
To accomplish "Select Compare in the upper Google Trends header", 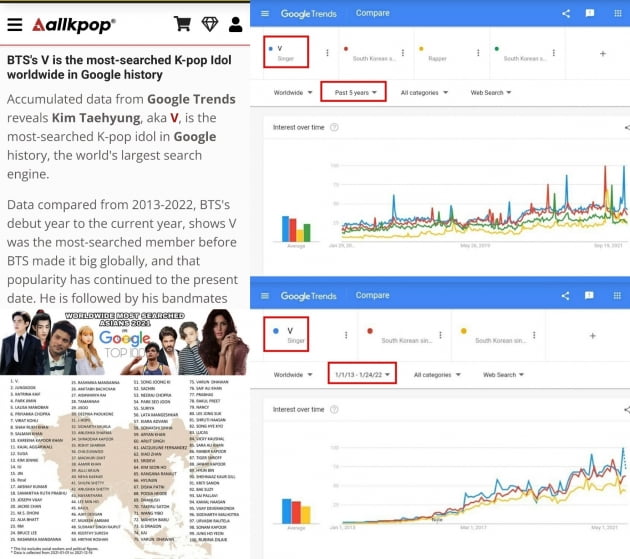I will 372,13.
